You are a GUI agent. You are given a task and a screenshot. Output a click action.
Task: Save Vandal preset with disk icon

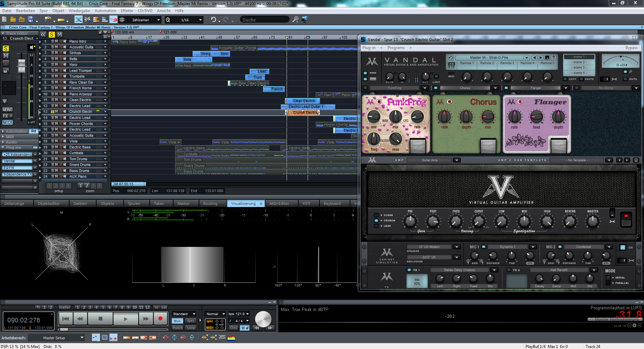547,57
